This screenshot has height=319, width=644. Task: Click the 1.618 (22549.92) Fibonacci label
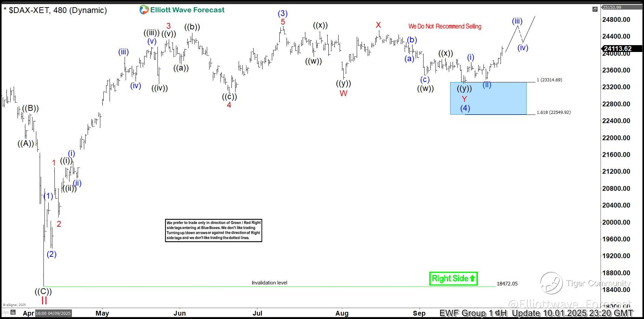coord(554,112)
